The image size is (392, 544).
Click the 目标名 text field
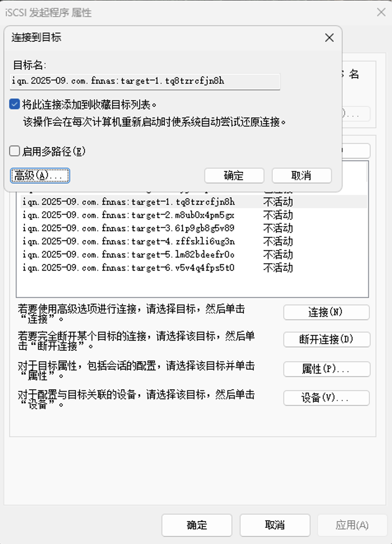tap(145, 81)
